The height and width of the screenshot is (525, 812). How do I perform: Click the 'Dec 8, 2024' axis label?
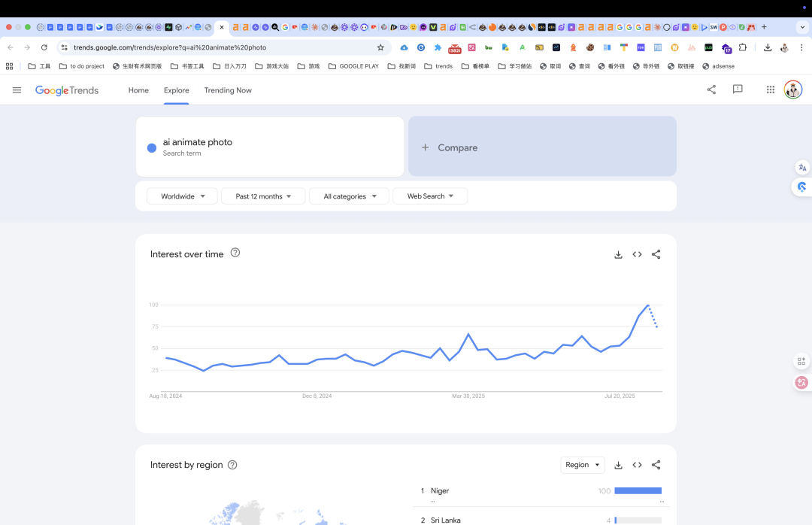(x=317, y=396)
